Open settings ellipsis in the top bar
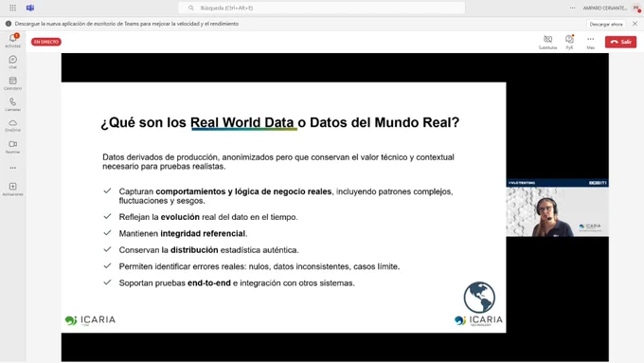Screen dimensions: 644x363 tap(572, 8)
